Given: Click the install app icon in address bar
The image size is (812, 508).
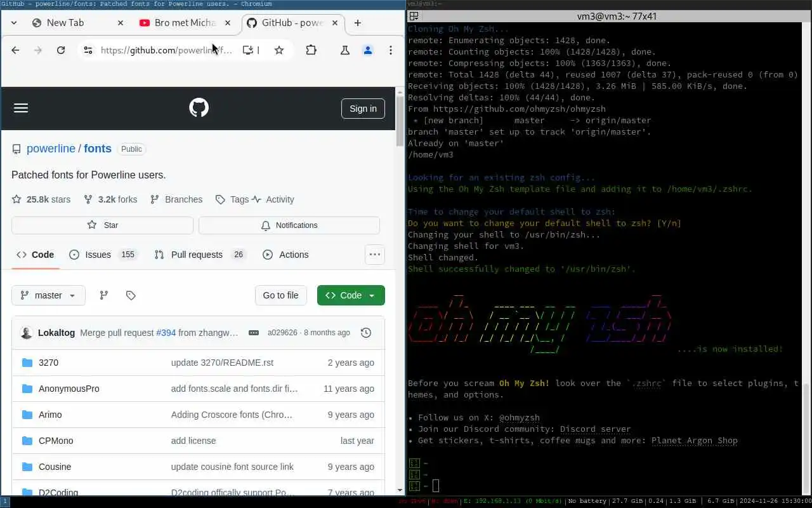Looking at the screenshot, I should coord(248,50).
